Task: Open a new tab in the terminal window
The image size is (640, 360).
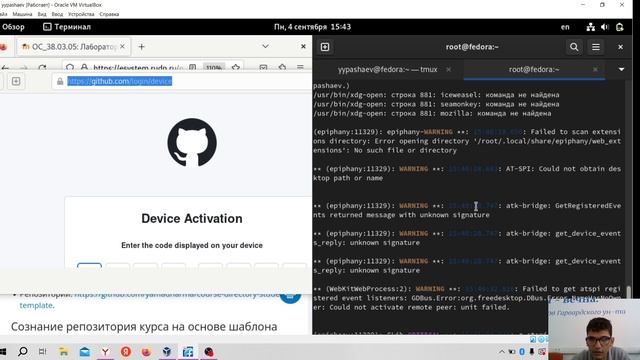Action: click(325, 47)
